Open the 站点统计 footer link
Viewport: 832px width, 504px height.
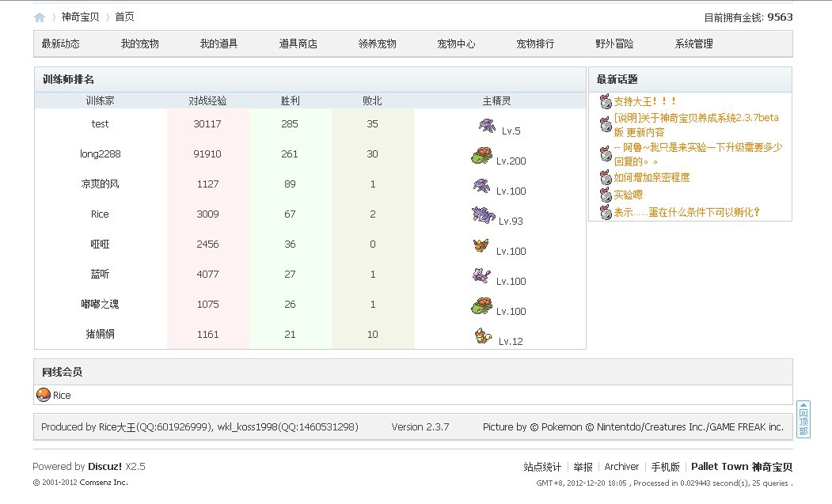(542, 467)
